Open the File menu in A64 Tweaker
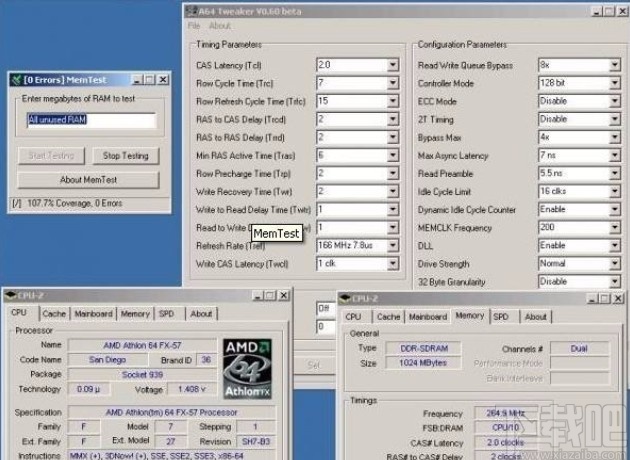 pos(194,26)
